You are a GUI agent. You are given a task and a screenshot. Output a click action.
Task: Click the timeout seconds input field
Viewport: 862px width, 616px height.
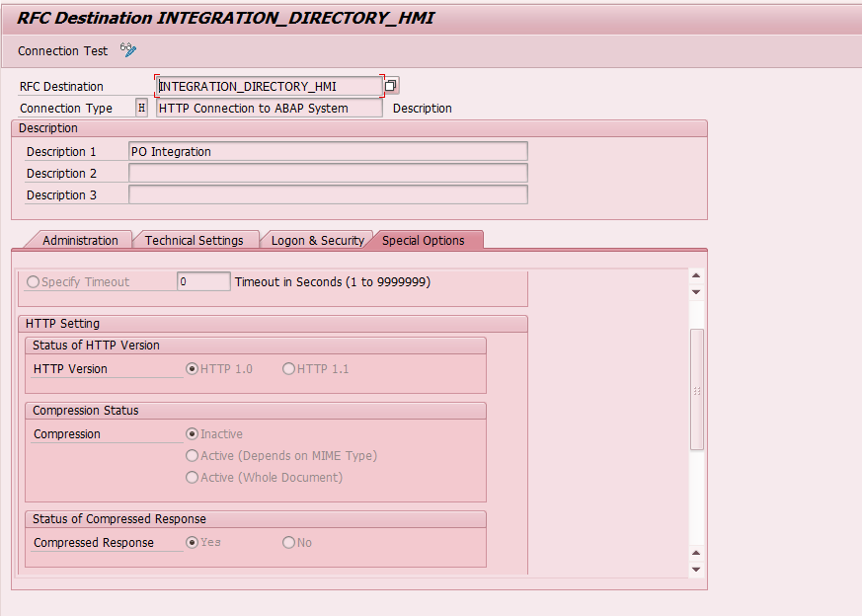tap(203, 281)
